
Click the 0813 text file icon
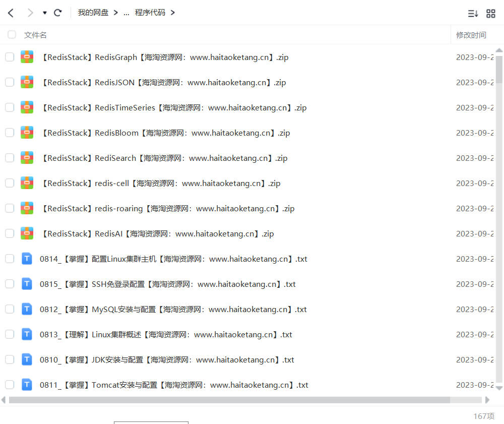click(x=27, y=334)
